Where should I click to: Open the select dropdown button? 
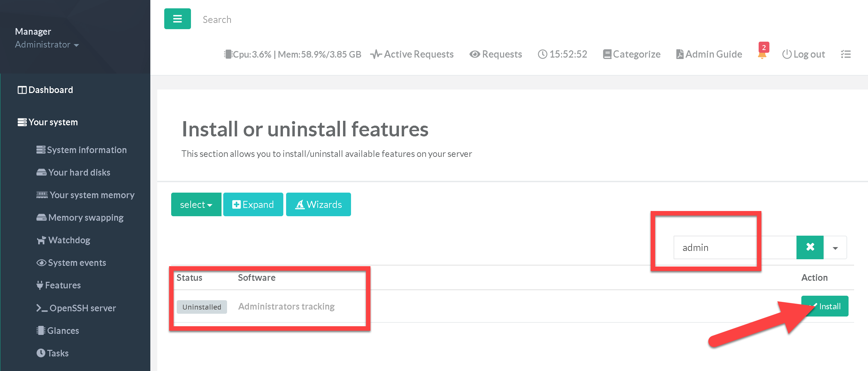pos(196,204)
